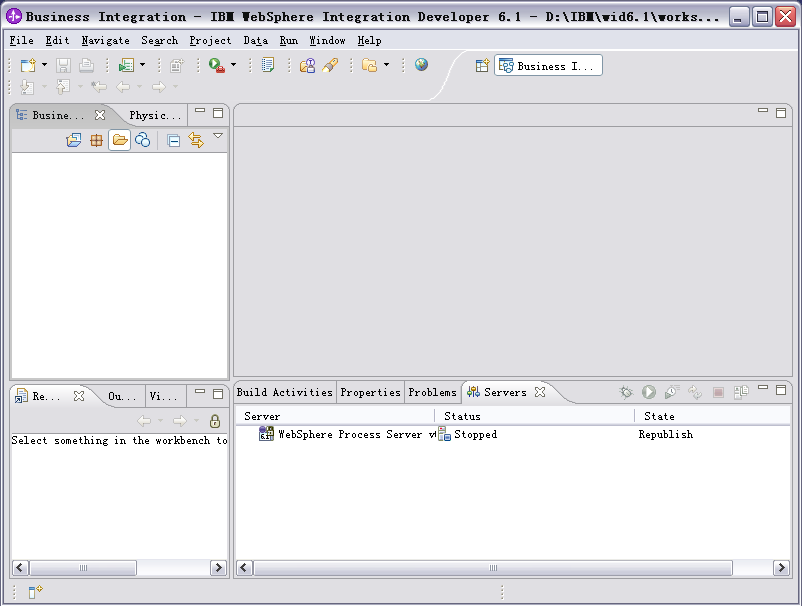Toggle the highlighted open-folder icon in Business Integration view

point(120,140)
